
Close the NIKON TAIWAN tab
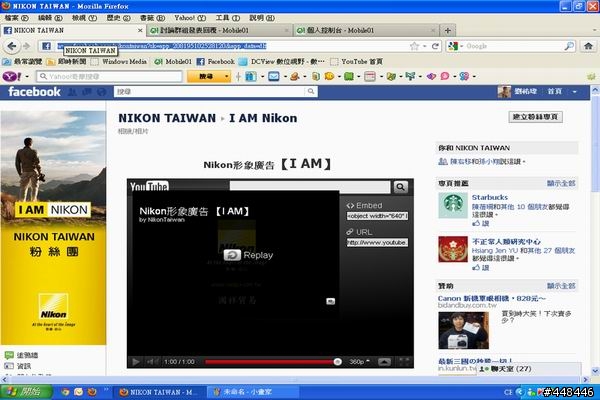click(x=140, y=30)
